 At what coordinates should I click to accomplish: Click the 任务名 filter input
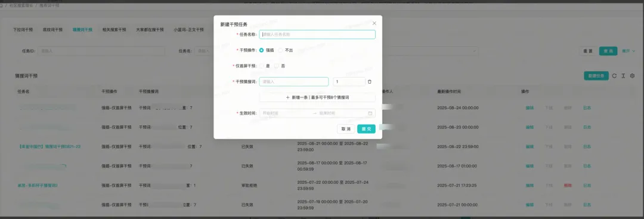[x=204, y=51]
